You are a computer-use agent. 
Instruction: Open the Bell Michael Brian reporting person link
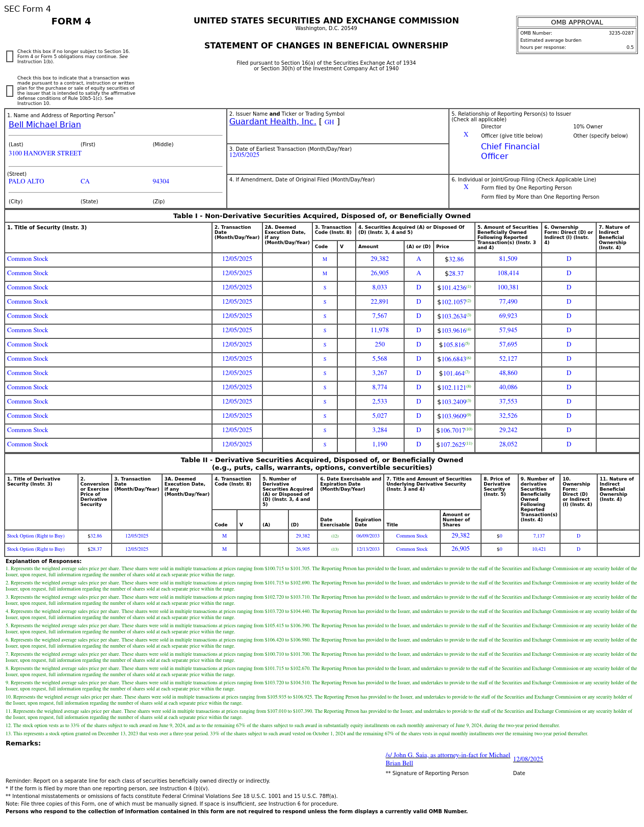pyautogui.click(x=45, y=125)
